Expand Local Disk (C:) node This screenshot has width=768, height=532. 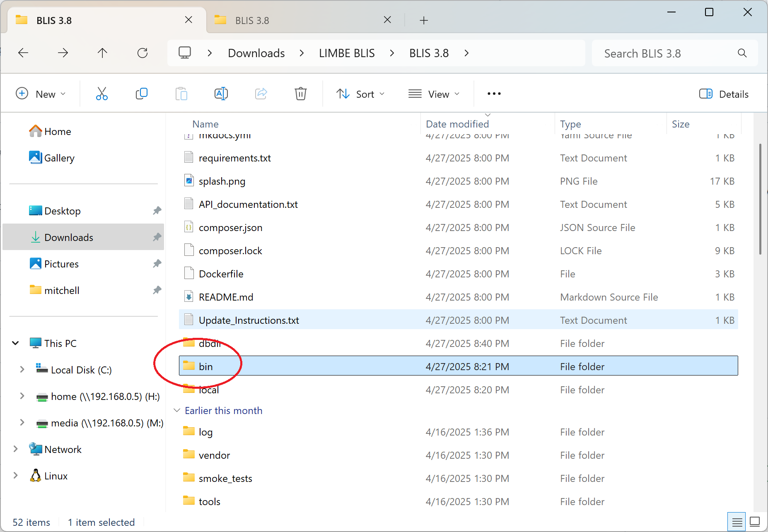[22, 369]
